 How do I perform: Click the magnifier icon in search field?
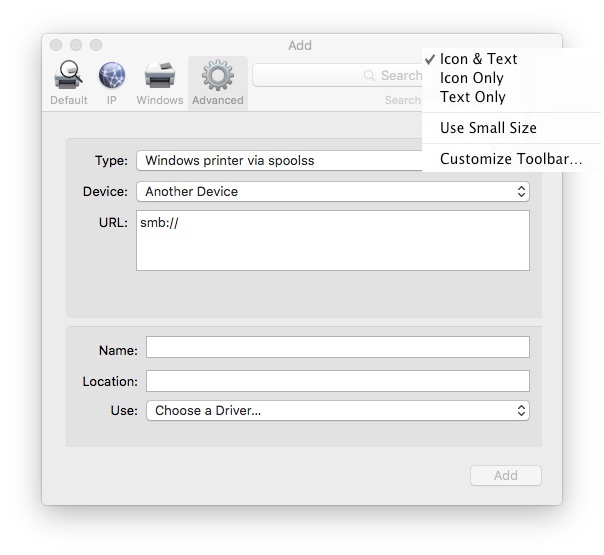coord(369,76)
